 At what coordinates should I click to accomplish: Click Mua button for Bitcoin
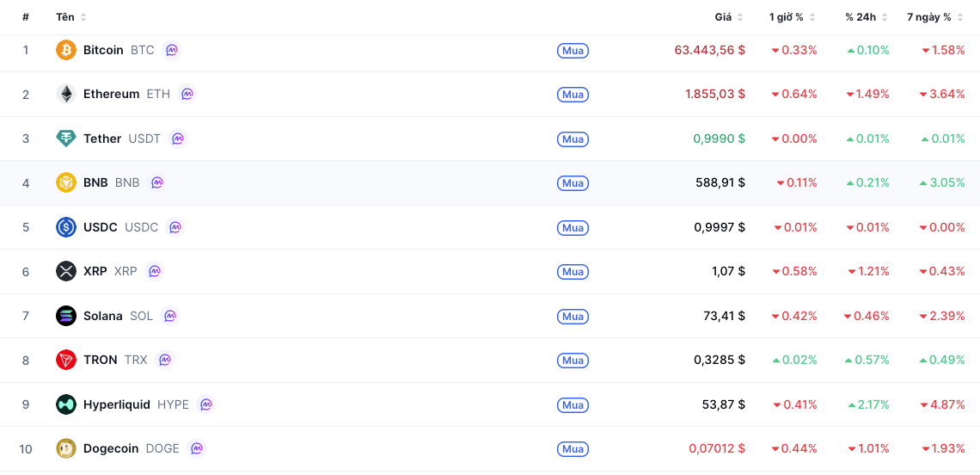tap(573, 51)
